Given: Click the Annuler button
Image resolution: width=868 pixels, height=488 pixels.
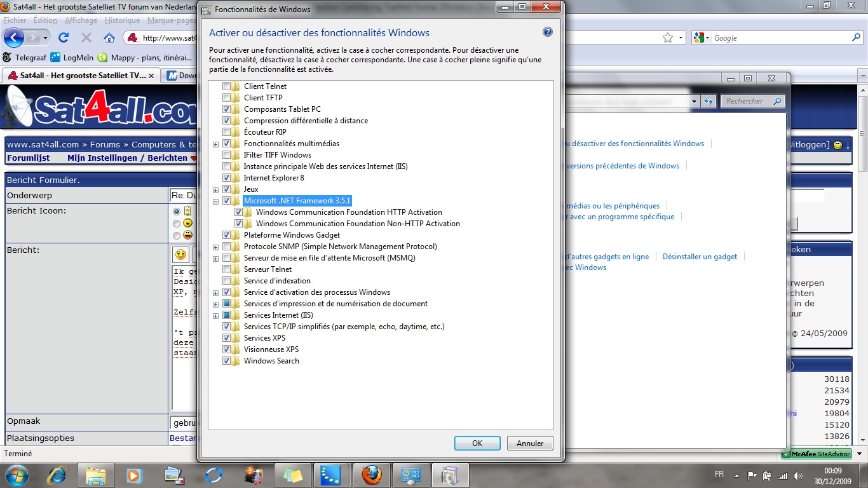Looking at the screenshot, I should coord(530,444).
